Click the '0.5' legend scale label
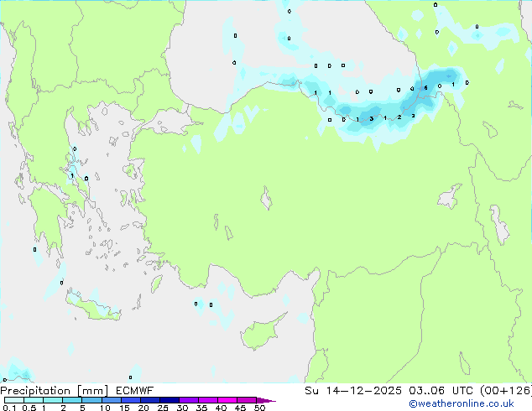This screenshot has height=411, width=532. click(29, 408)
